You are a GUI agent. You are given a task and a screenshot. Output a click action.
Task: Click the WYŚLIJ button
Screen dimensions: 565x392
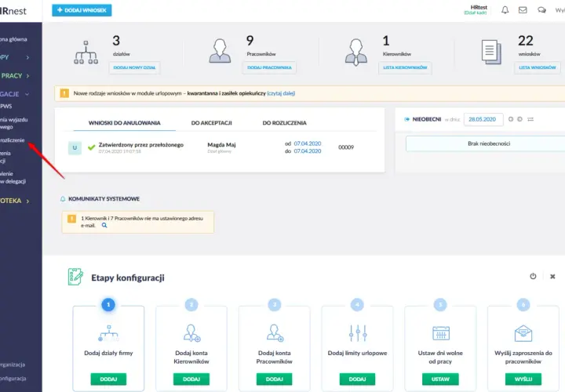click(523, 379)
